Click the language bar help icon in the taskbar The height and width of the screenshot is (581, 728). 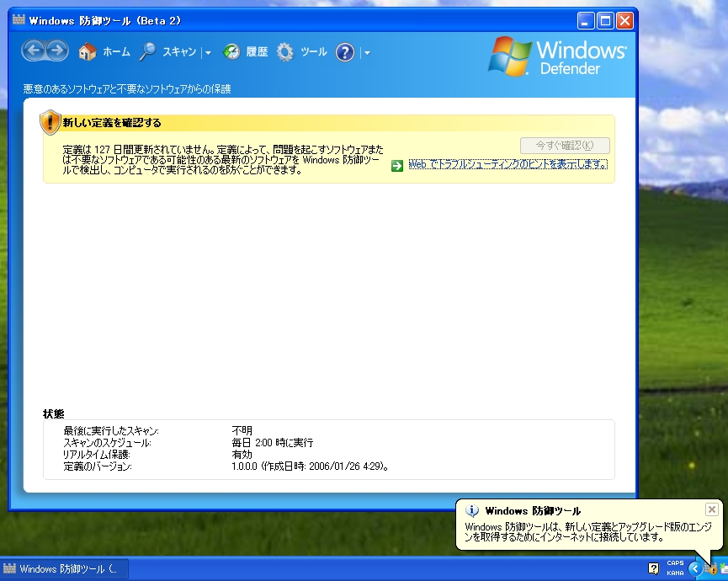coord(653,568)
